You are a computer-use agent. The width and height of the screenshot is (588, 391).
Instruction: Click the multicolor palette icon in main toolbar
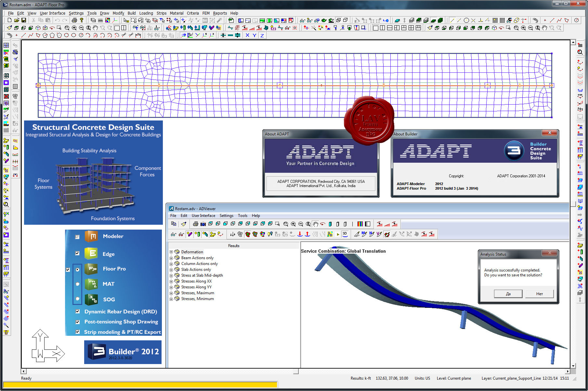pos(108,20)
